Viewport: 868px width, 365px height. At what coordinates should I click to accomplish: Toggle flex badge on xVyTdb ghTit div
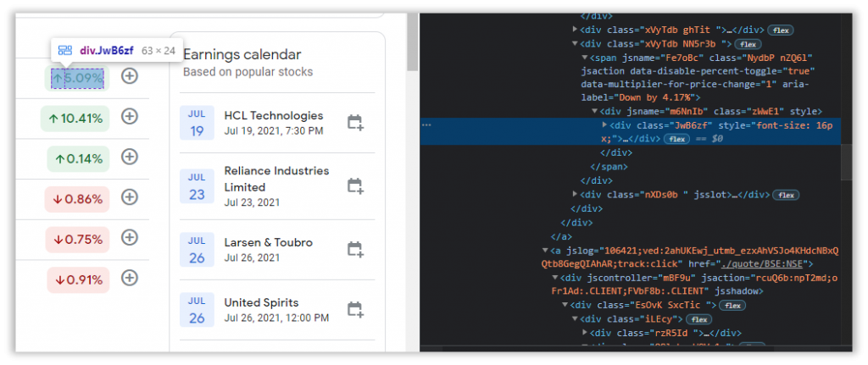click(x=781, y=30)
